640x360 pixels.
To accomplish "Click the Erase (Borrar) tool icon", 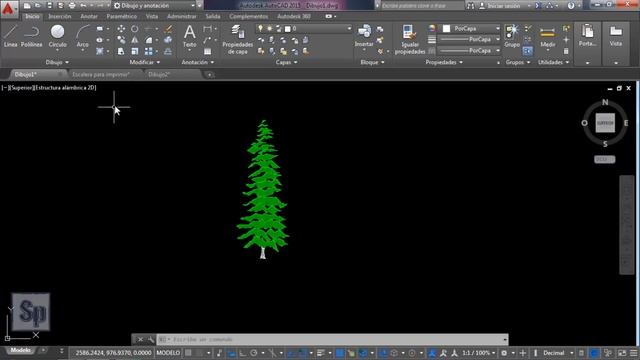I will point(168,29).
